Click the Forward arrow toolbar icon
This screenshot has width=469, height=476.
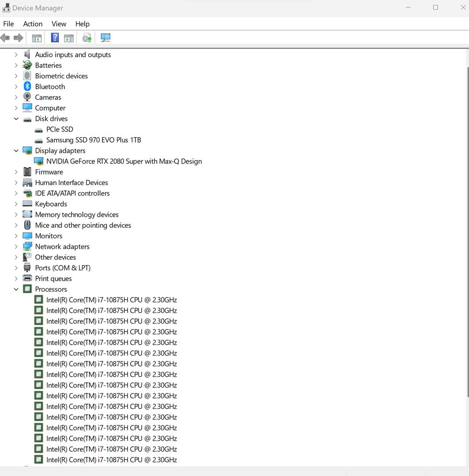pyautogui.click(x=19, y=38)
